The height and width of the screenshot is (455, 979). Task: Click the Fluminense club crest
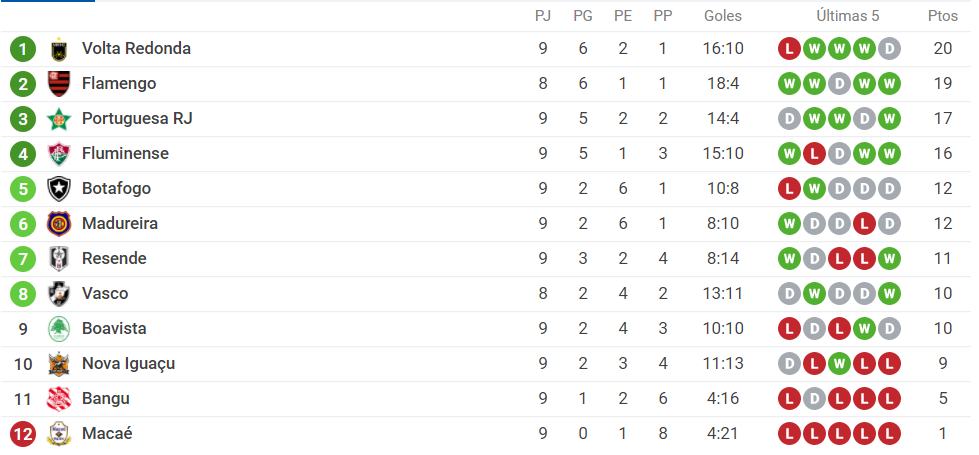[59, 154]
